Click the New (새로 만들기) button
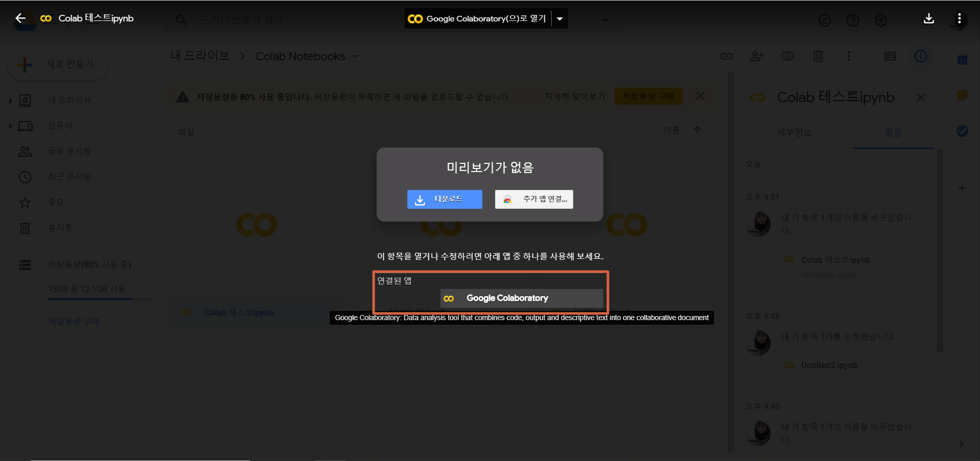980x461 pixels. [58, 64]
